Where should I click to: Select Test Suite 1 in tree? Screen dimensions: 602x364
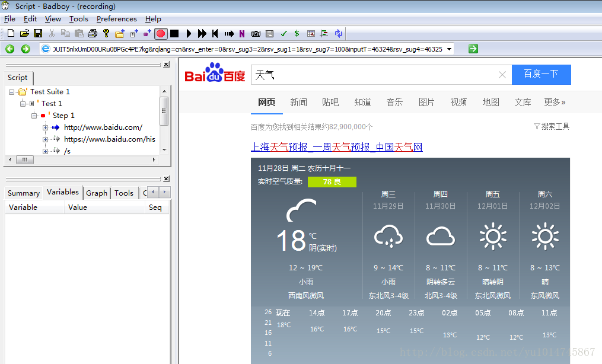(x=50, y=92)
